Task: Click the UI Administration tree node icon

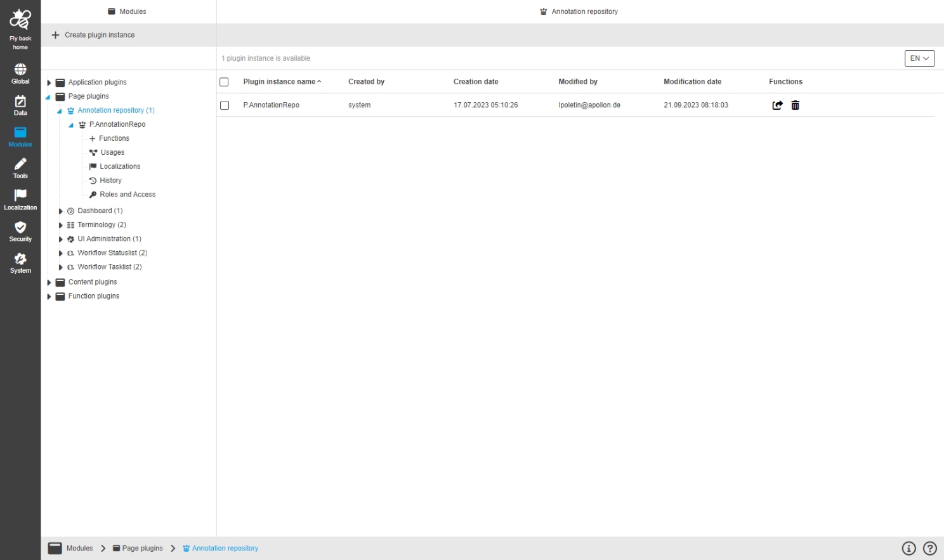Action: pyautogui.click(x=71, y=239)
